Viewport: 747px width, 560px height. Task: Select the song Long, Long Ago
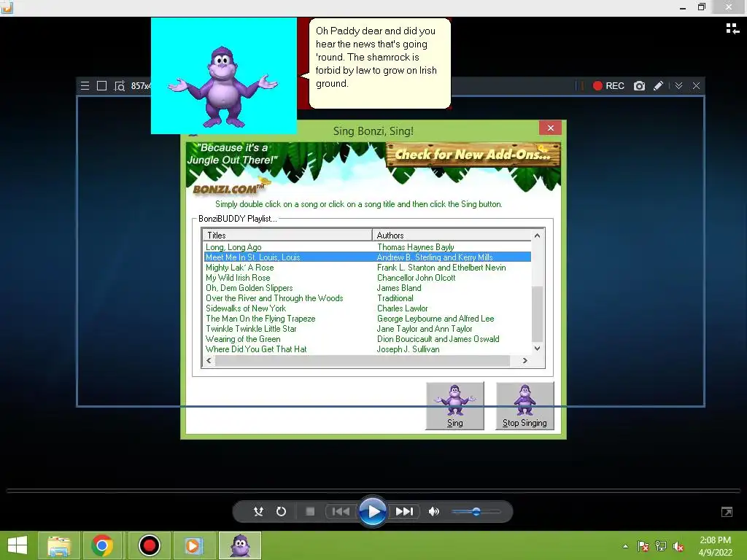(x=233, y=247)
